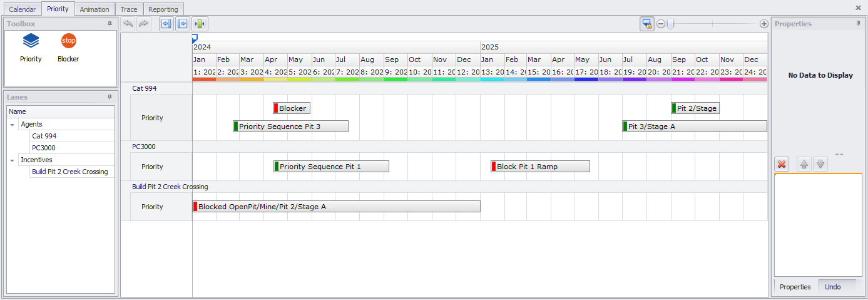The width and height of the screenshot is (868, 300).
Task: Select the Priority tab
Action: point(58,9)
